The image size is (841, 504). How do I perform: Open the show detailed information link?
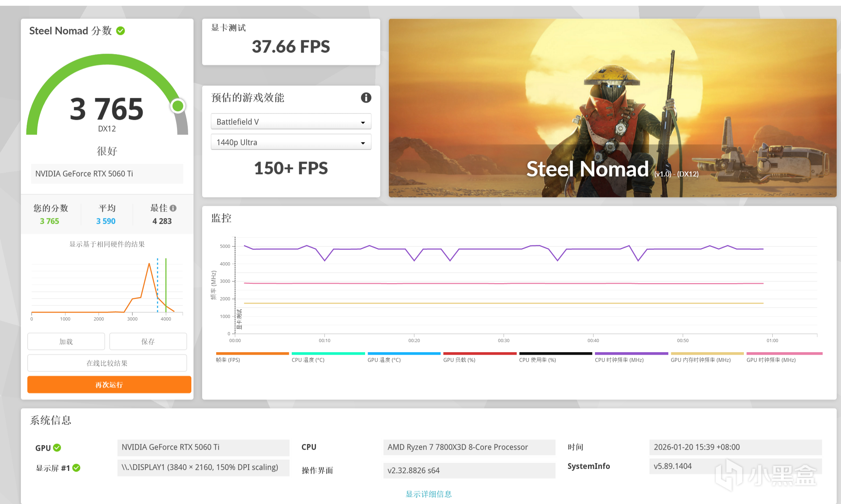428,494
